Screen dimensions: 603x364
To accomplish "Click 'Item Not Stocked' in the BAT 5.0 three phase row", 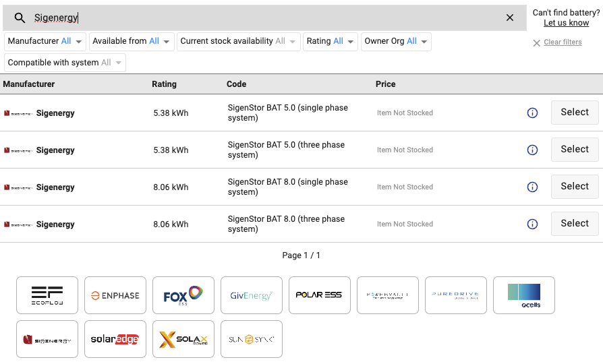I will [x=405, y=150].
